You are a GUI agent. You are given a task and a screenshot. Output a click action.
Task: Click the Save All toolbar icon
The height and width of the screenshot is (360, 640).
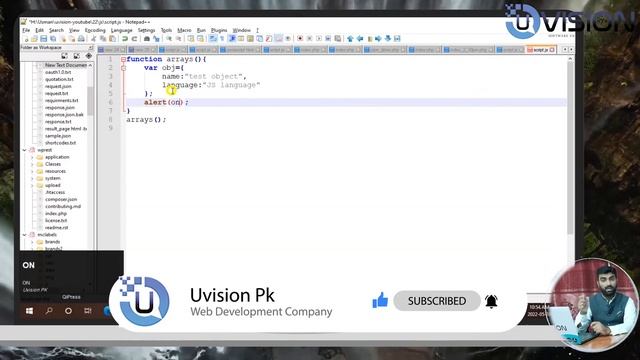(53, 39)
